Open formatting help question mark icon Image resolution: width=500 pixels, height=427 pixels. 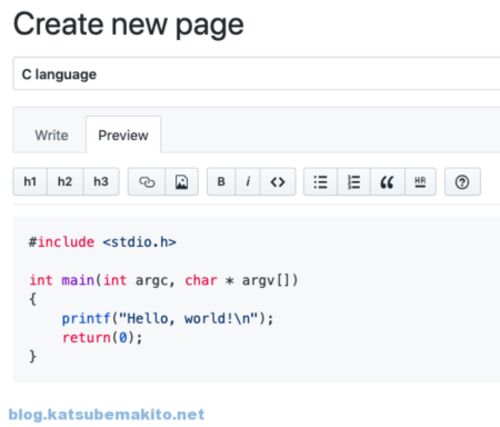click(x=462, y=182)
